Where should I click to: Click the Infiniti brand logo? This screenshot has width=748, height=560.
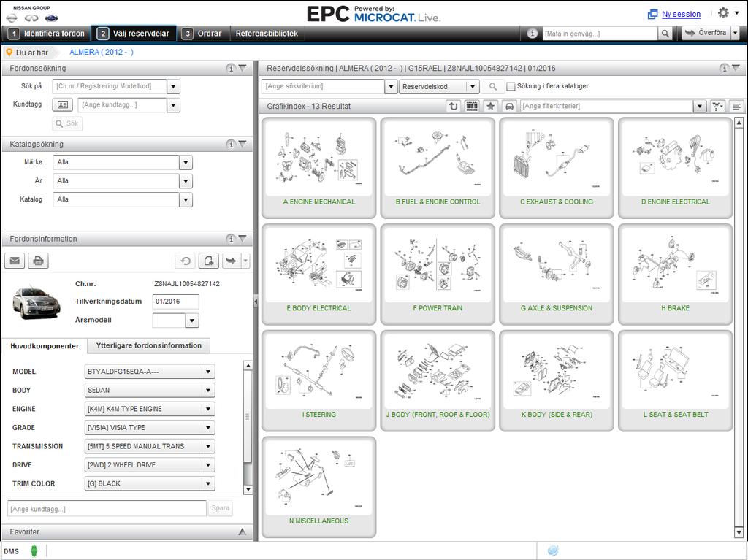pos(31,18)
